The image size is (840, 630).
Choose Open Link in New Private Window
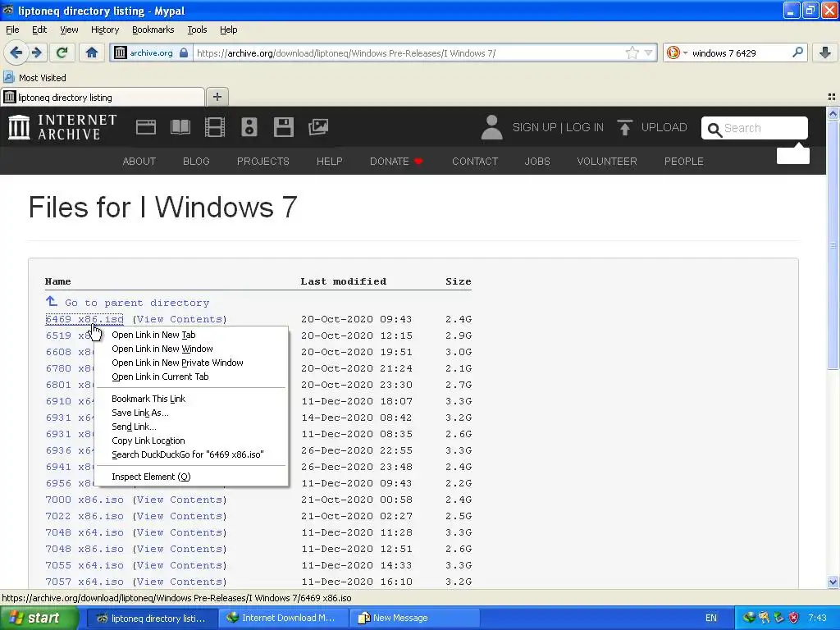coord(191,363)
